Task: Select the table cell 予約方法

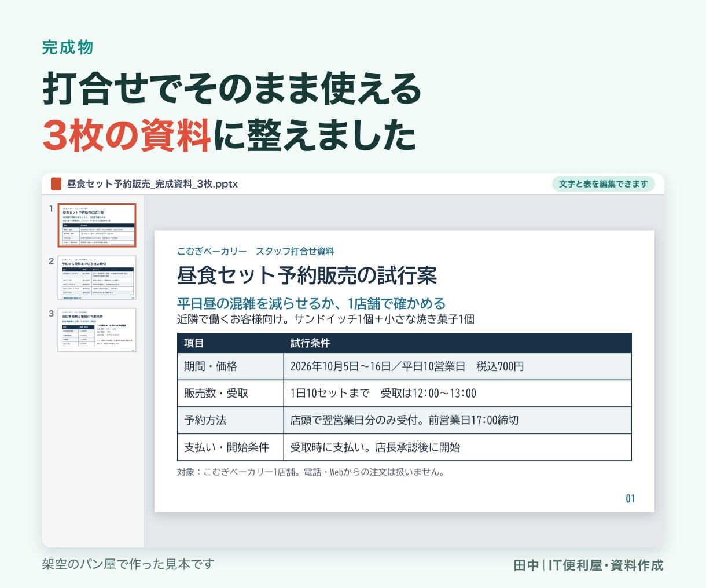Action: (230, 420)
